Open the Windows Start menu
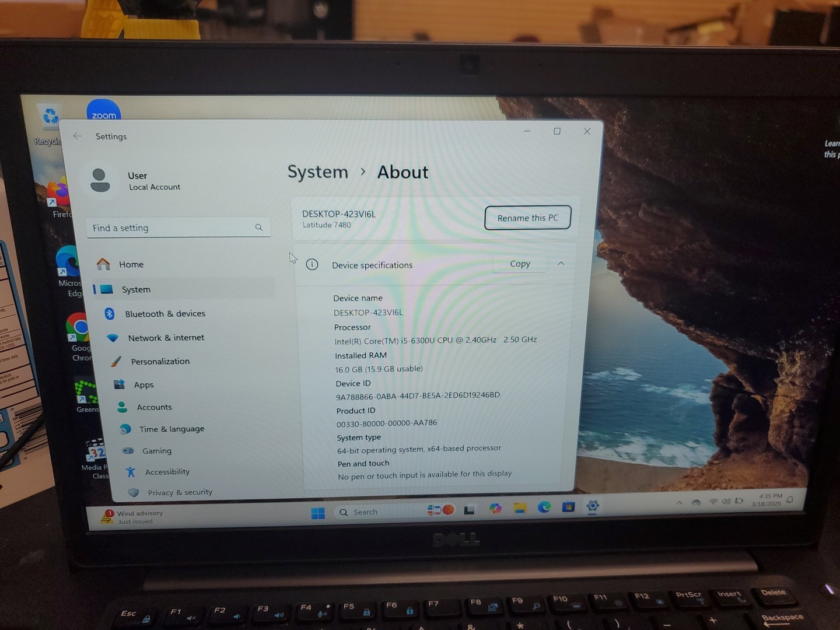This screenshot has height=630, width=840. tap(318, 513)
